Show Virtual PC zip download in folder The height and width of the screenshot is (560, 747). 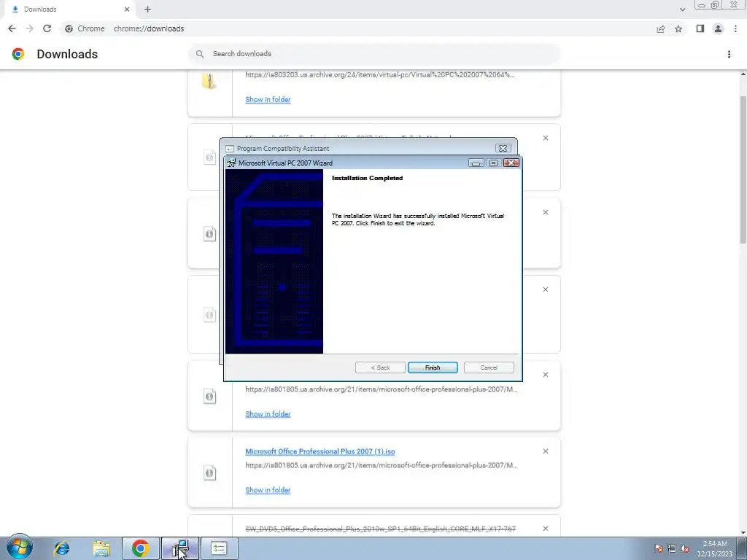point(268,99)
